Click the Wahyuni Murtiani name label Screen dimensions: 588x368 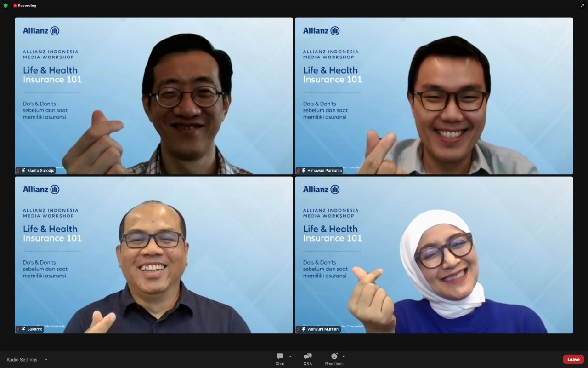pos(323,329)
